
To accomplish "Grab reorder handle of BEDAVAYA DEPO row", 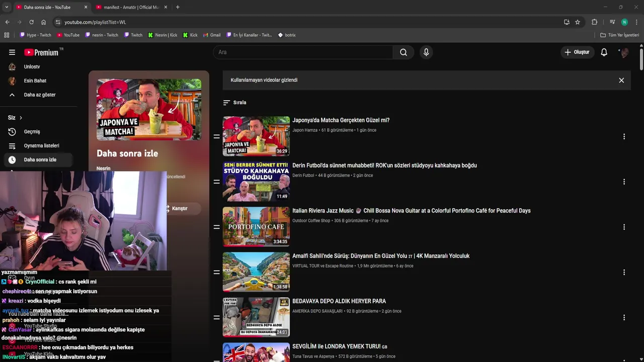I will coord(217,318).
